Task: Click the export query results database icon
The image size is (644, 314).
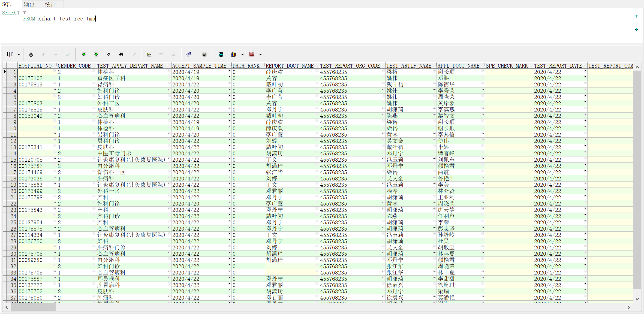Action: (x=221, y=55)
